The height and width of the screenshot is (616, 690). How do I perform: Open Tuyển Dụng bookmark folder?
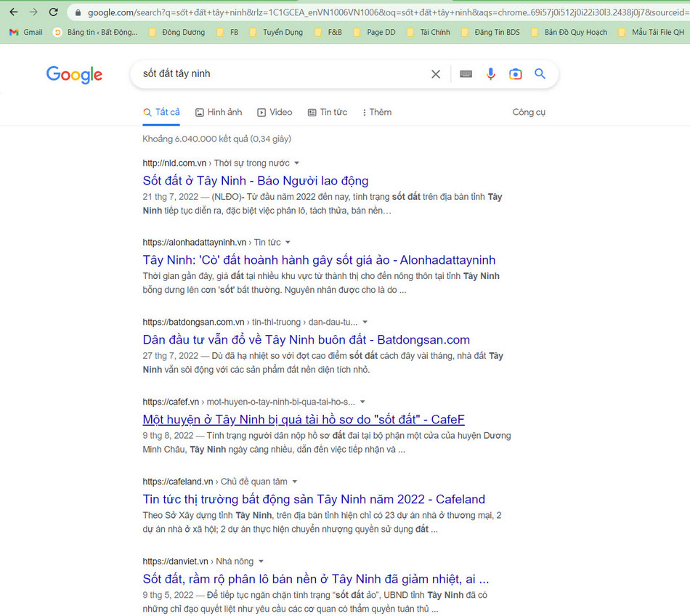click(276, 32)
